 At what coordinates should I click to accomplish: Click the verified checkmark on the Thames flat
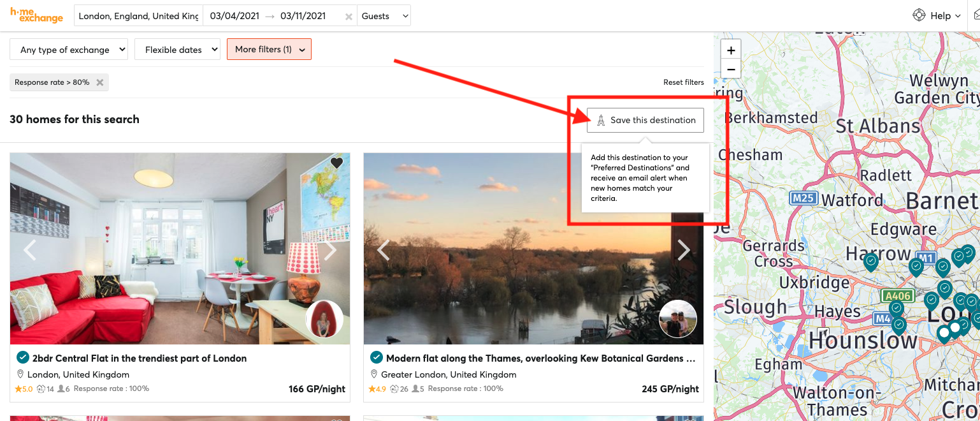point(376,358)
